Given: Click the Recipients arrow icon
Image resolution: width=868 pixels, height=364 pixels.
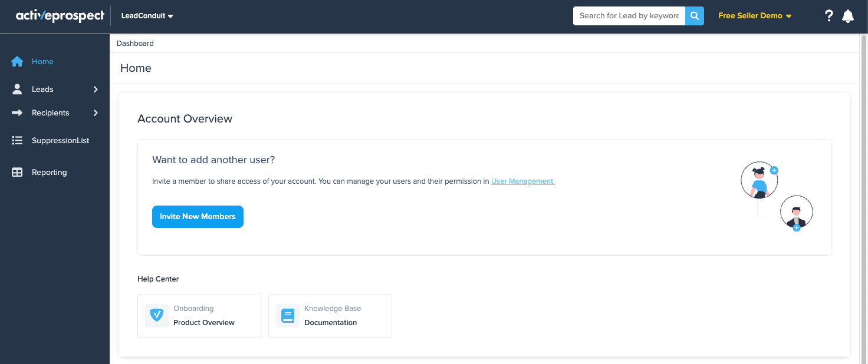Looking at the screenshot, I should point(17,113).
